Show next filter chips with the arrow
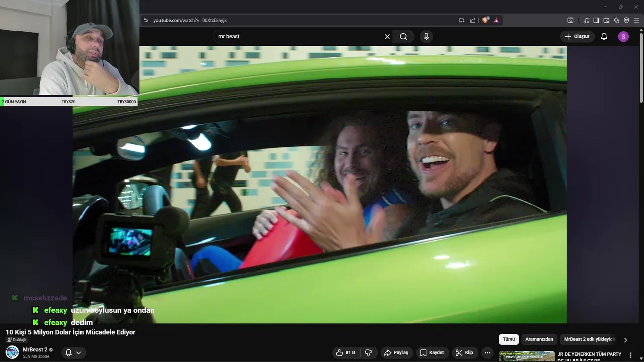 click(625, 340)
